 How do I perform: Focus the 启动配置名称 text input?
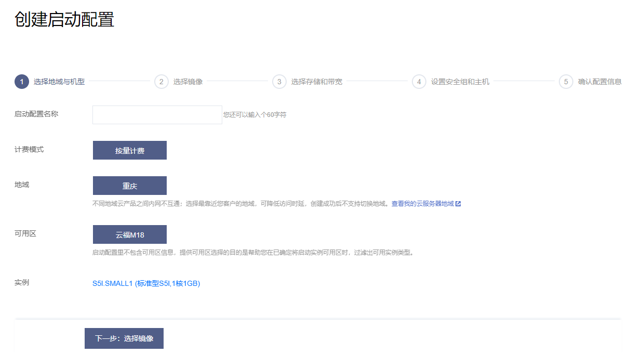[x=157, y=115]
